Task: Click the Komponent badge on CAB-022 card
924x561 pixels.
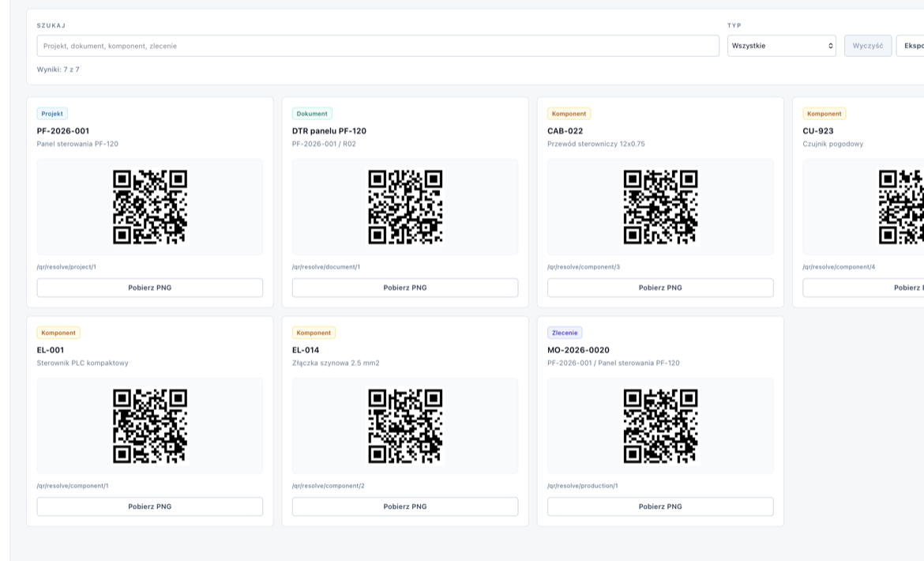Action: coord(569,114)
